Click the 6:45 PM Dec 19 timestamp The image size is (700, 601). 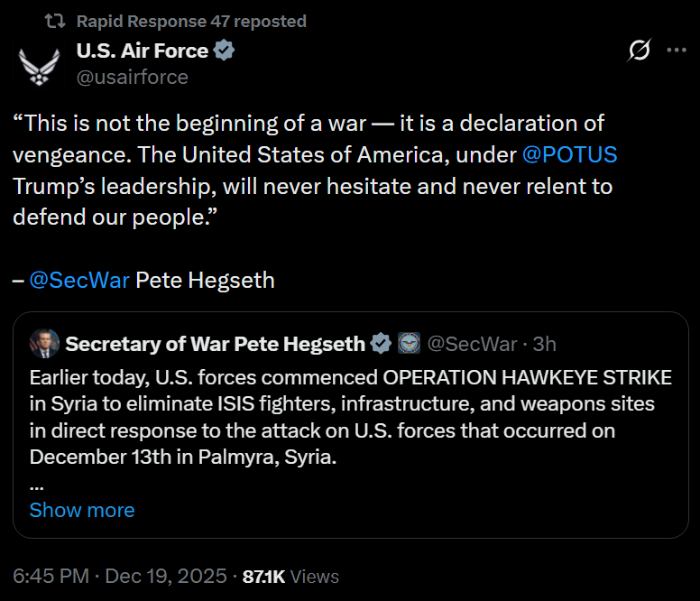(120, 577)
